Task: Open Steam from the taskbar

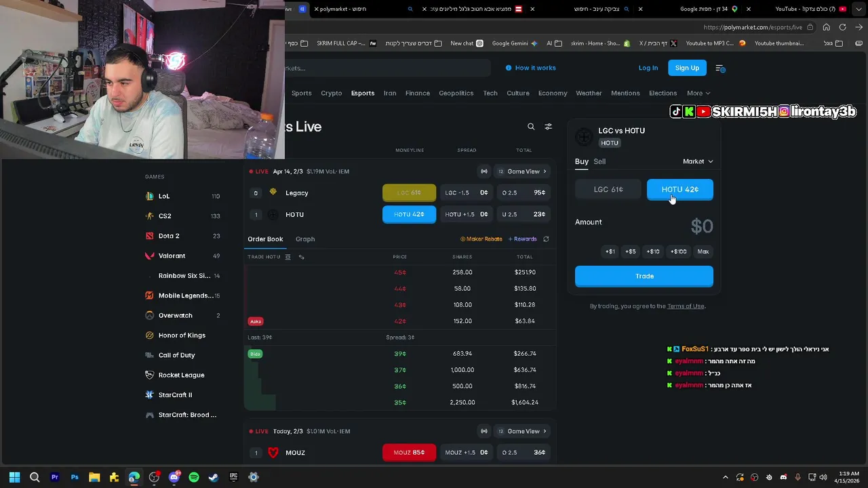Action: pyautogui.click(x=214, y=477)
